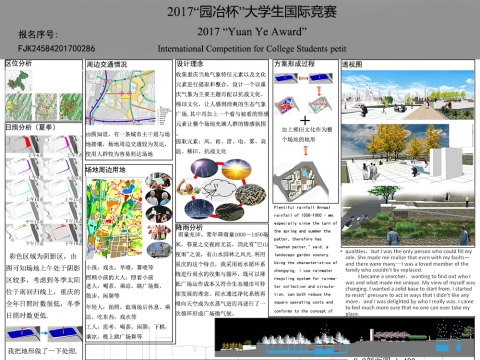
Task: Open the colorful land-use map image
Action: pos(114,219)
